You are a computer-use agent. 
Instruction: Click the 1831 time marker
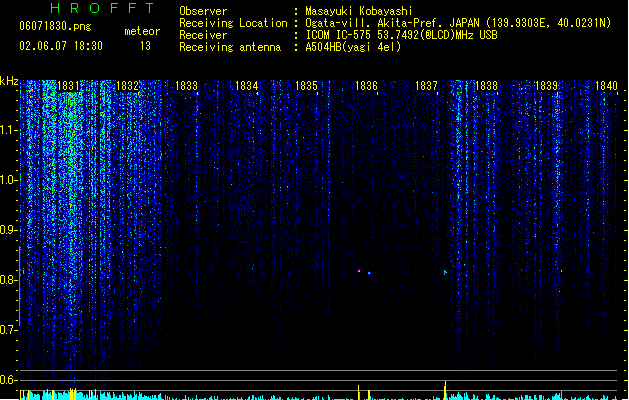tap(69, 86)
